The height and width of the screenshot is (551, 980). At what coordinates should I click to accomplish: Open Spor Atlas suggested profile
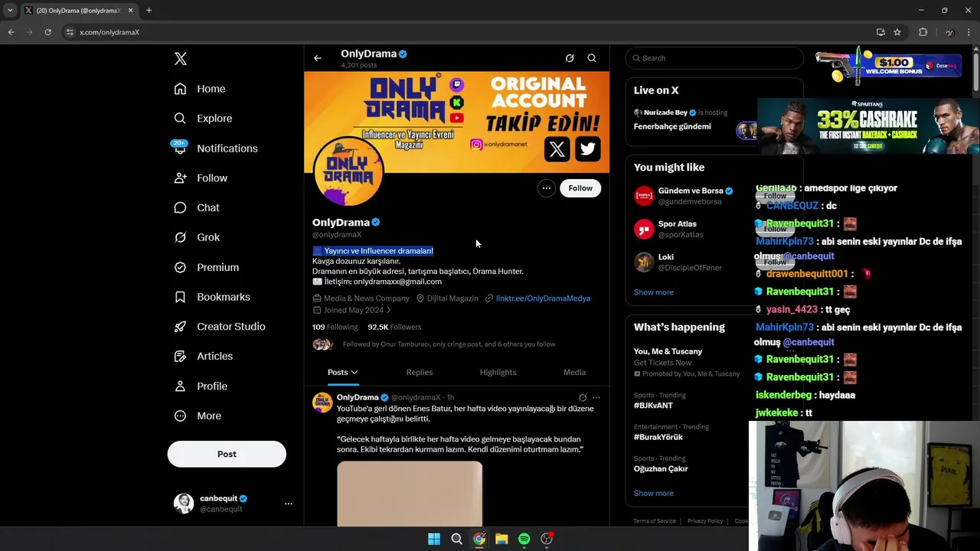(678, 224)
